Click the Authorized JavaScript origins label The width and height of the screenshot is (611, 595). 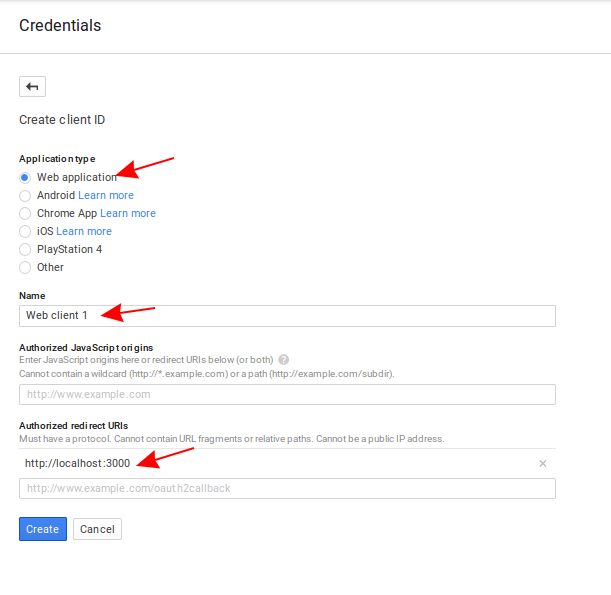pyautogui.click(x=86, y=348)
